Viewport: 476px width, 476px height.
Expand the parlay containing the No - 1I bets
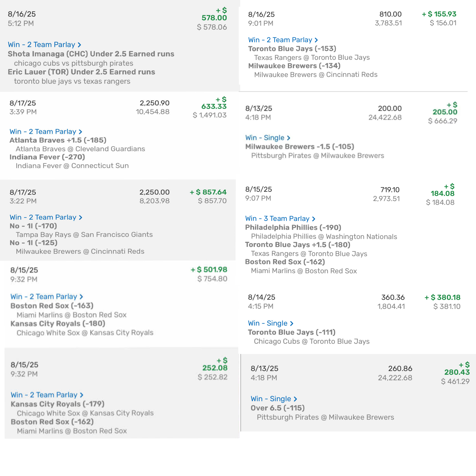(43, 217)
